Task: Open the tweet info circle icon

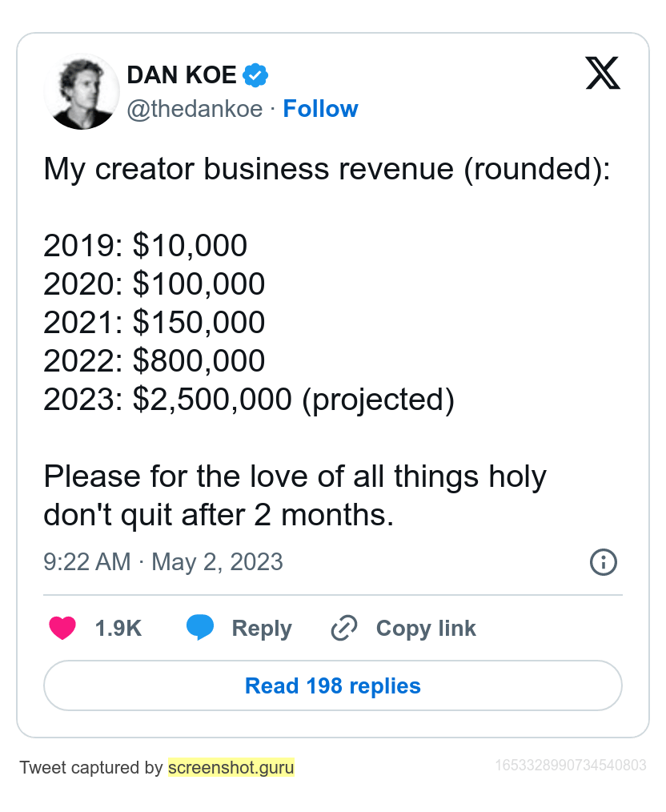Action: [x=604, y=562]
